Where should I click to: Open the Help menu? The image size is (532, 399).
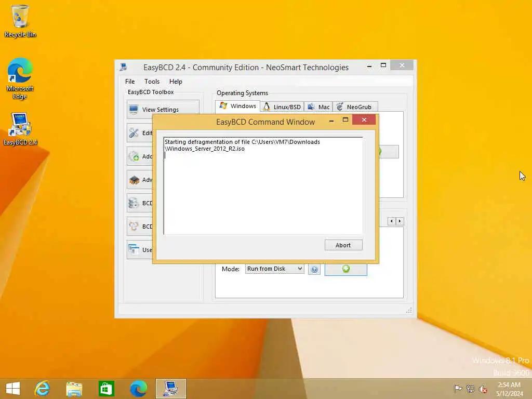(176, 82)
